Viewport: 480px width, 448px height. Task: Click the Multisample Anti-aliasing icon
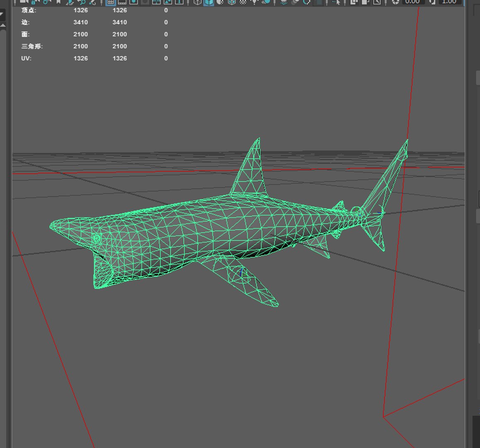click(306, 2)
